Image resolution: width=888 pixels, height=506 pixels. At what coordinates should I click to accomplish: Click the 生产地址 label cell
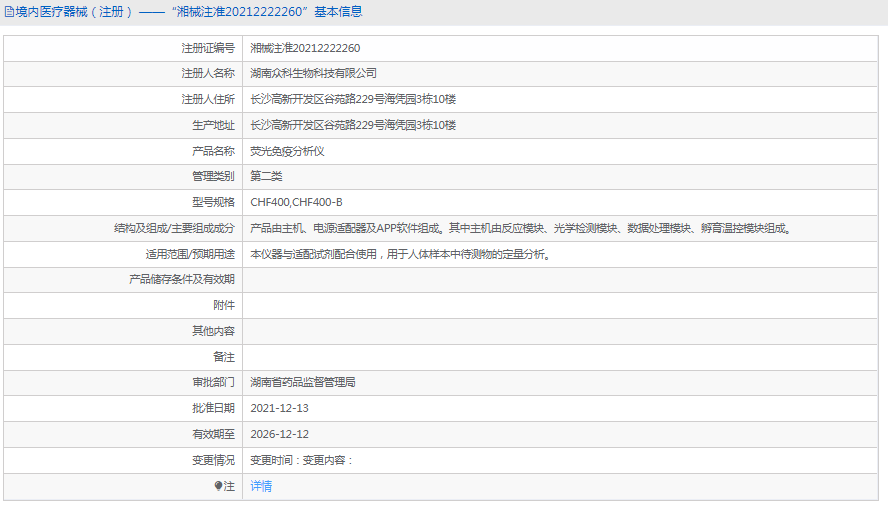pyautogui.click(x=123, y=126)
